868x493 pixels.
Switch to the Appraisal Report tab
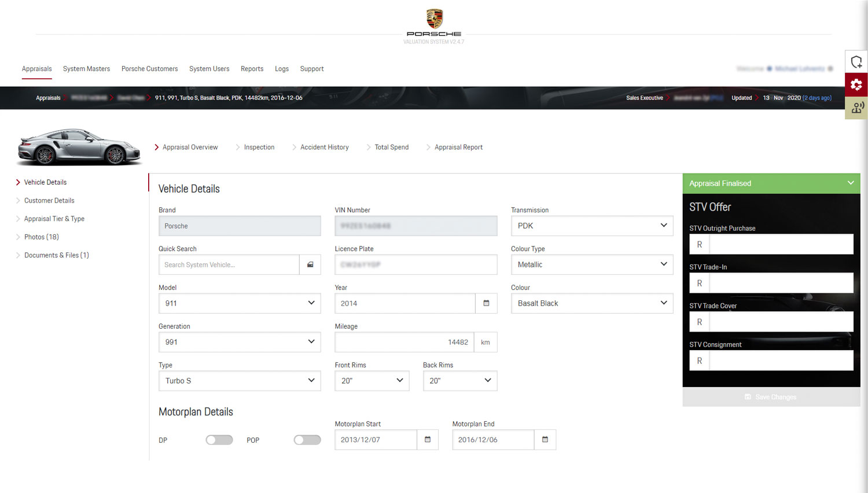458,148
